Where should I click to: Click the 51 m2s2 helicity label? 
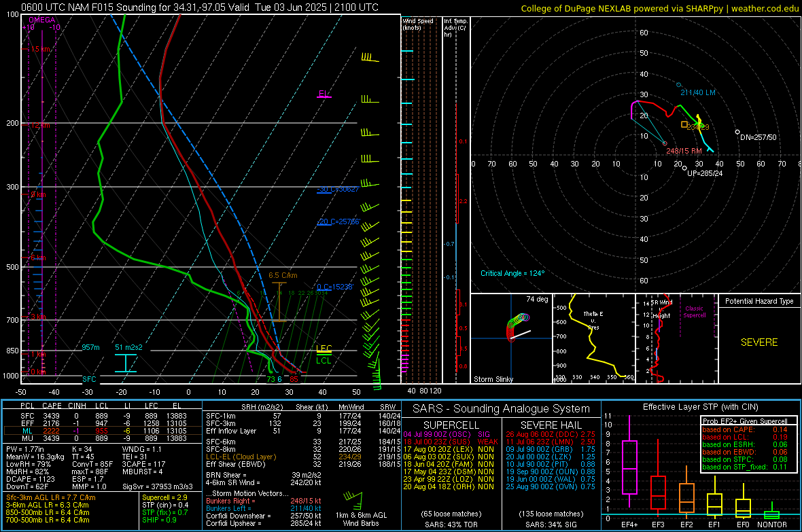tap(129, 347)
